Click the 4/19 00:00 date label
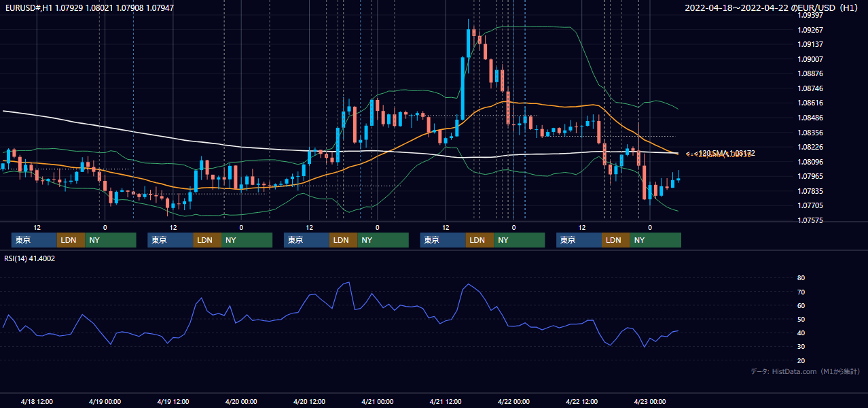 tap(105, 401)
